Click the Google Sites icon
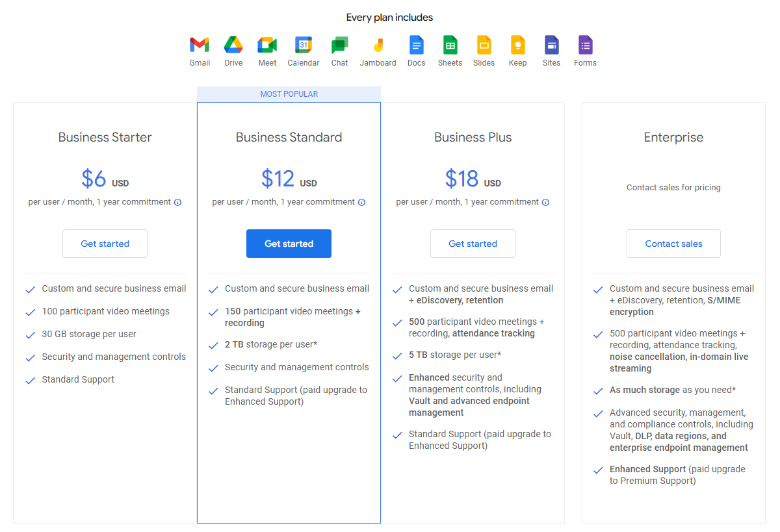Image resolution: width=780 pixels, height=532 pixels. coord(551,45)
